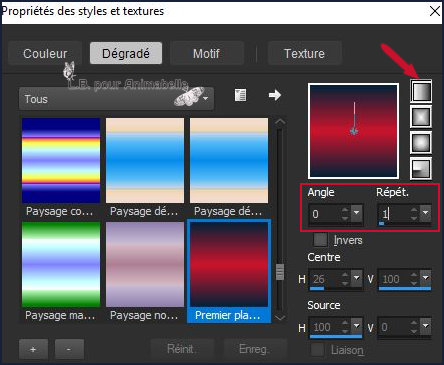
Task: Expand the Angle value dropdown arrow
Action: point(356,212)
